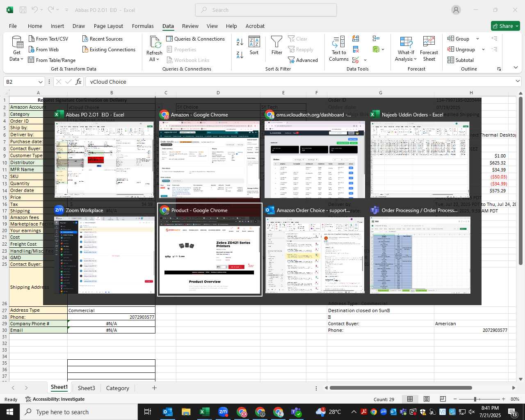Click Queries & Connections button
The width and height of the screenshot is (525, 420).
tap(196, 39)
